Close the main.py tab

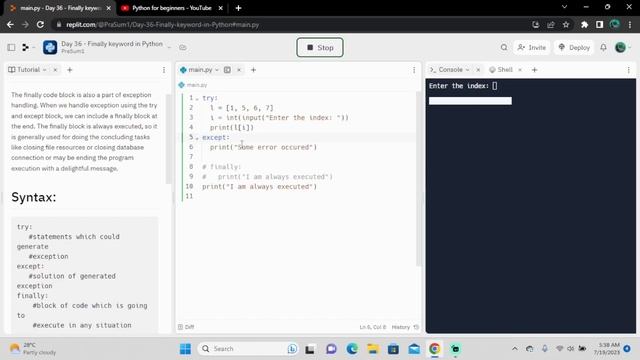(x=239, y=70)
